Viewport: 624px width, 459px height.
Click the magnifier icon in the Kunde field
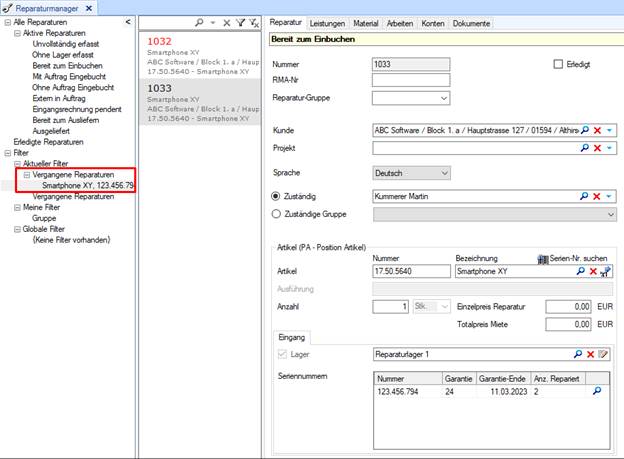pos(585,130)
